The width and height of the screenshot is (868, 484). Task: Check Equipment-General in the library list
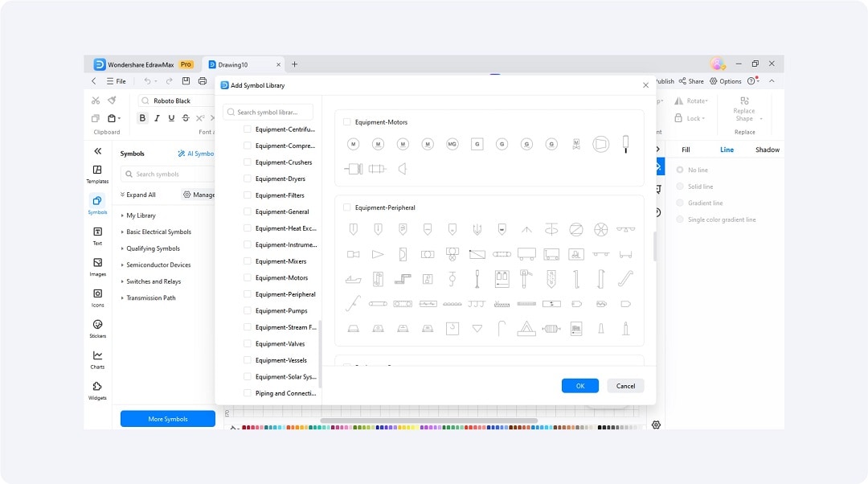pos(248,211)
